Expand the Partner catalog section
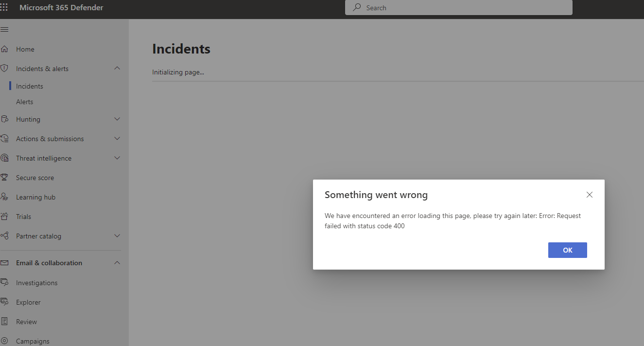This screenshot has width=644, height=346. [x=117, y=236]
